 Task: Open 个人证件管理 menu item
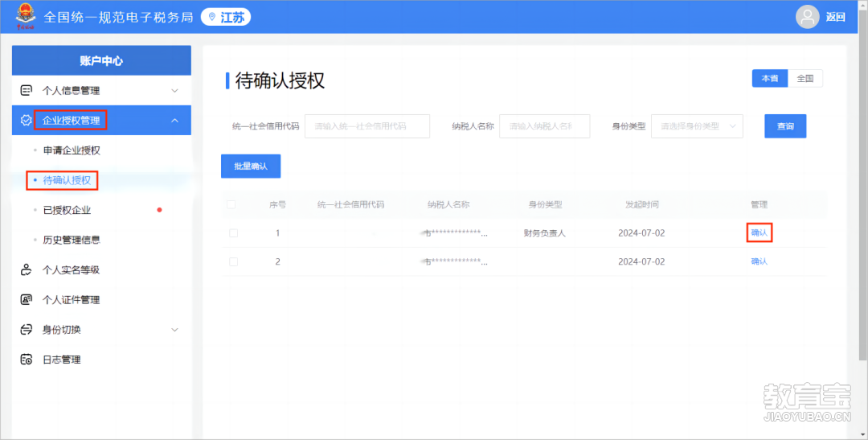point(71,300)
